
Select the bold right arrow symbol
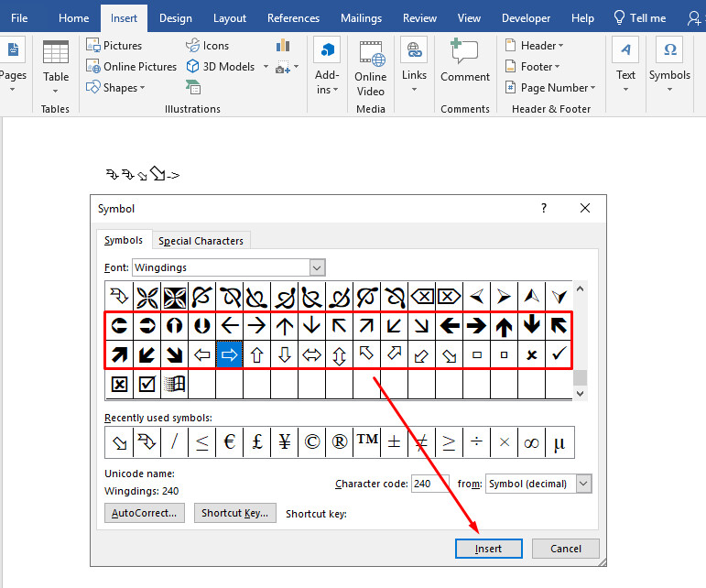point(477,325)
